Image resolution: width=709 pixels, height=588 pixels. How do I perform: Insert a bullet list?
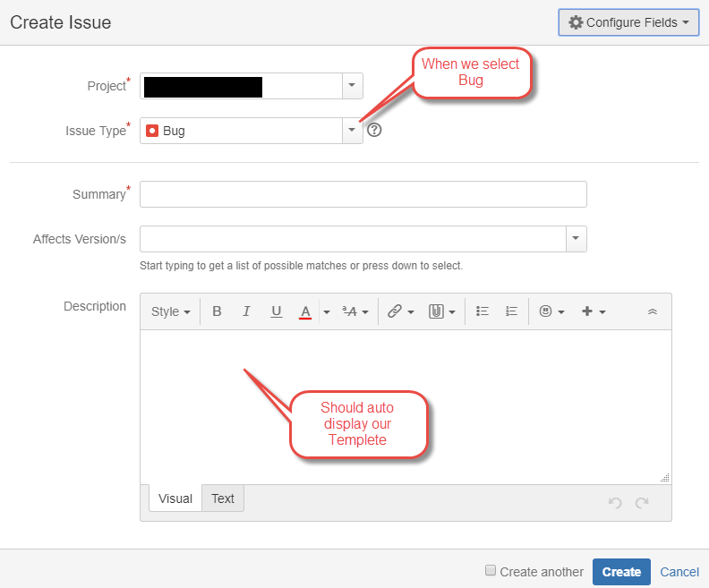point(483,311)
